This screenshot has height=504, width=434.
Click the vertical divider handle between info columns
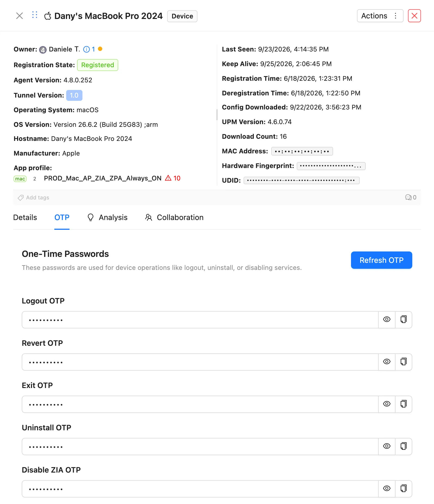(217, 115)
